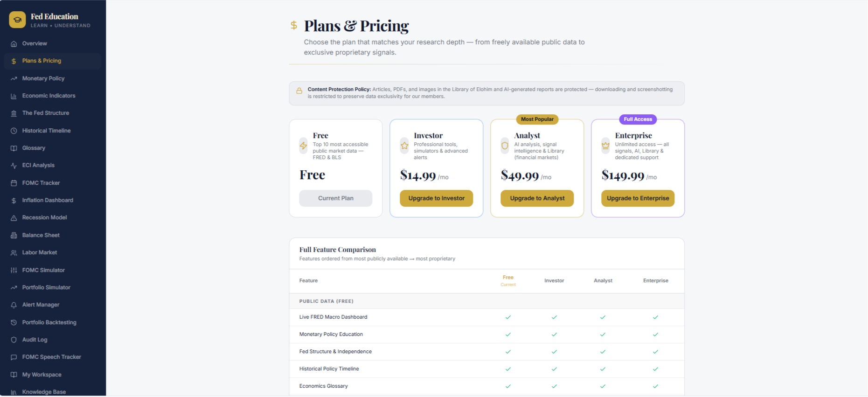Click the Overview home icon in sidebar

(x=14, y=44)
